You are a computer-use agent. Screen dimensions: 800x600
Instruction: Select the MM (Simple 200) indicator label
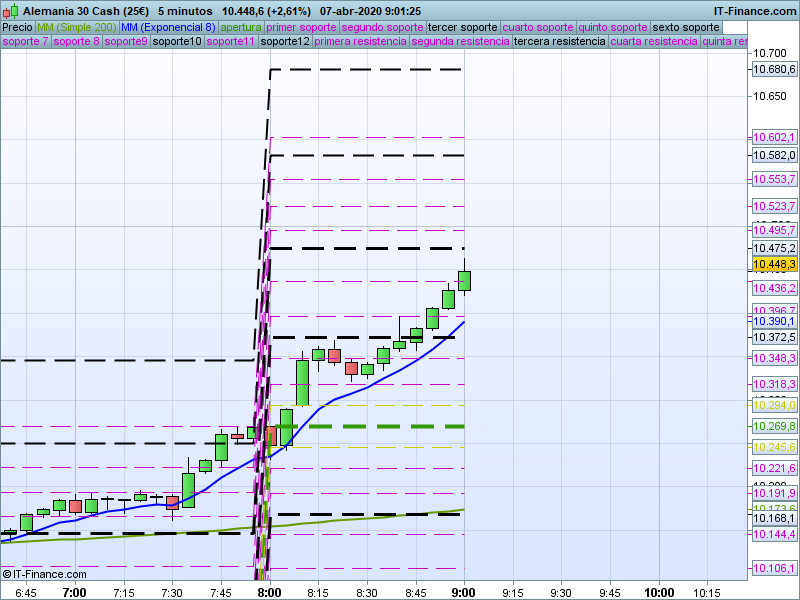tap(76, 27)
